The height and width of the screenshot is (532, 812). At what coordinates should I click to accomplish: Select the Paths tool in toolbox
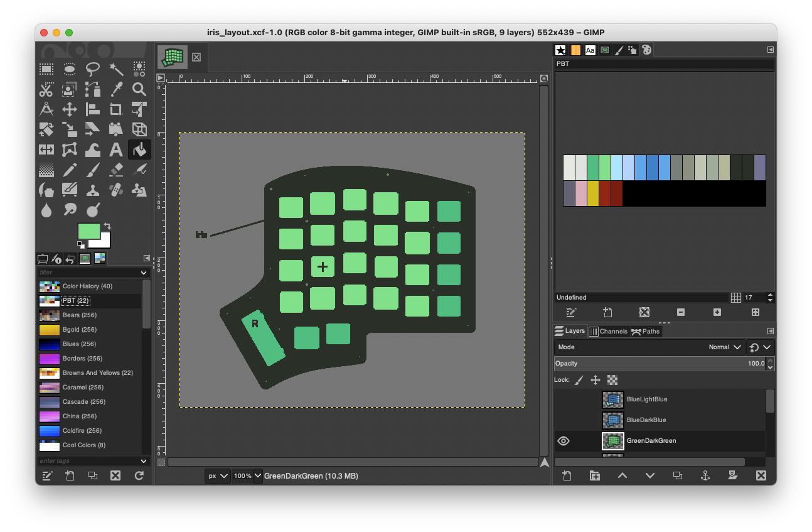(93, 89)
